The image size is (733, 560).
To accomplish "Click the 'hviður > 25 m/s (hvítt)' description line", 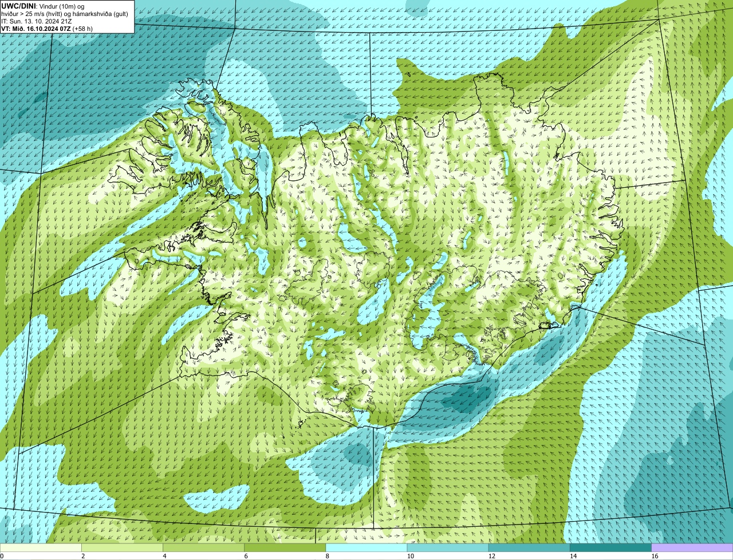I will click(x=65, y=13).
